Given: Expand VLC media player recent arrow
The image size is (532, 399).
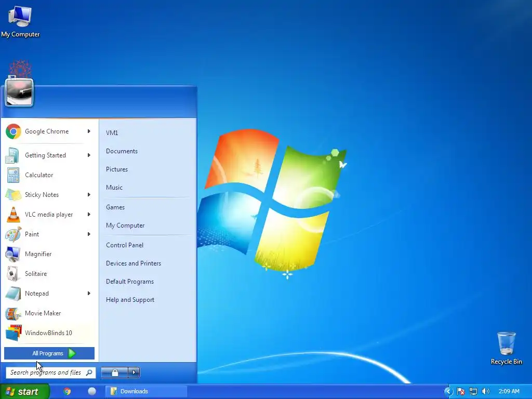Looking at the screenshot, I should click(89, 214).
